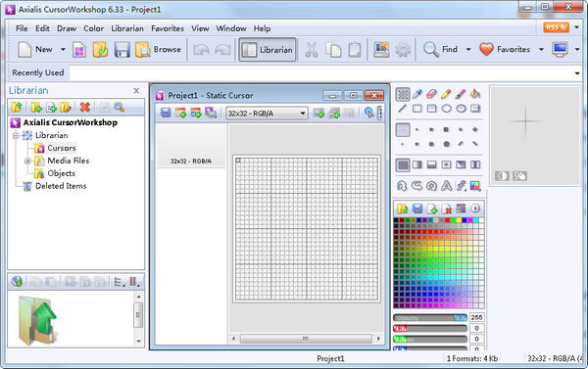Open the New button dropdown arrow
Image resolution: width=588 pixels, height=369 pixels.
tap(63, 50)
